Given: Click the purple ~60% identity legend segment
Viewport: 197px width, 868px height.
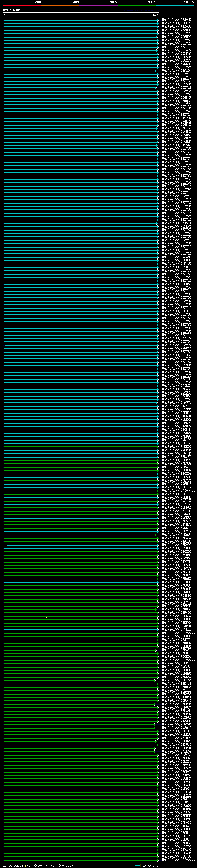Looking at the screenshot, I should tap(98, 6).
